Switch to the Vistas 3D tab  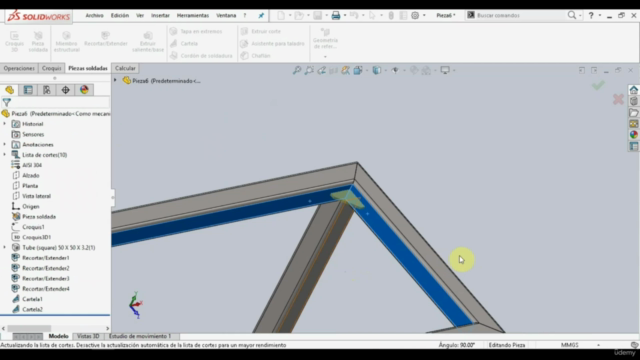(88, 336)
